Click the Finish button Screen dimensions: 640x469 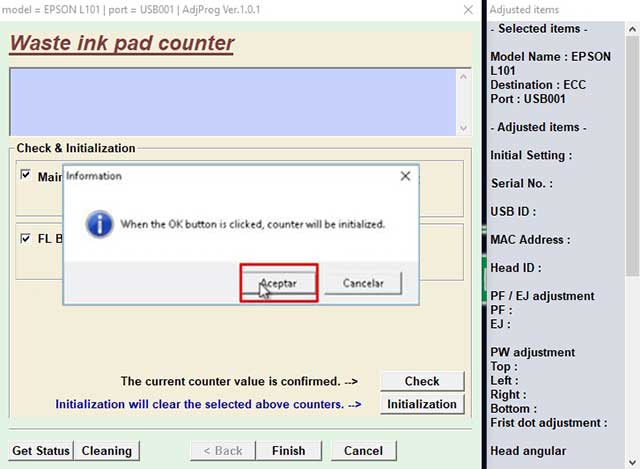289,451
